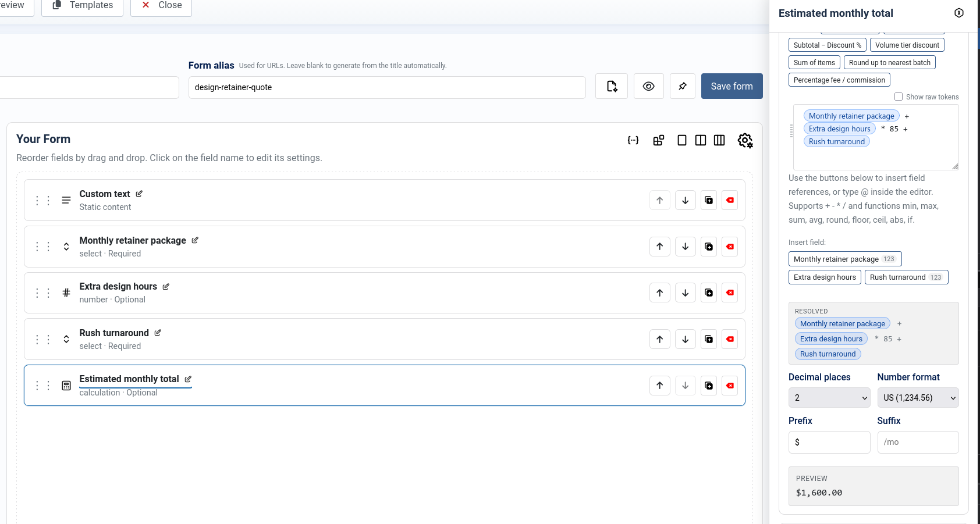
Task: Select two column layout icon
Action: point(701,140)
